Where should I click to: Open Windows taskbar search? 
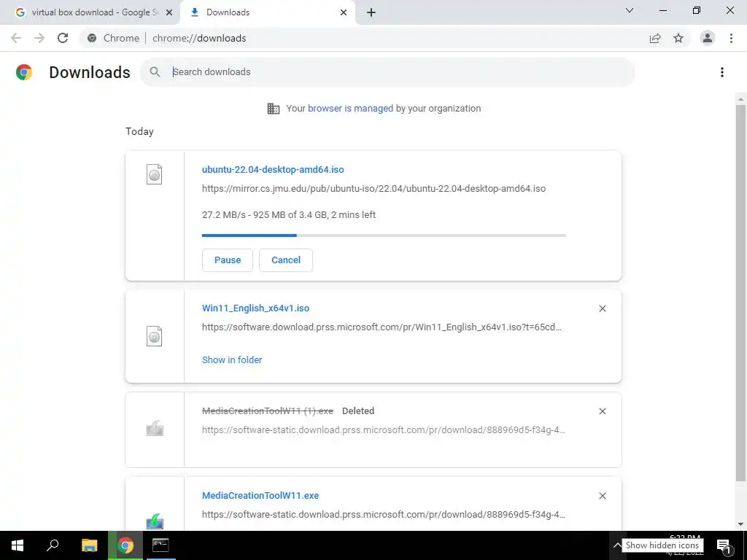tap(53, 545)
